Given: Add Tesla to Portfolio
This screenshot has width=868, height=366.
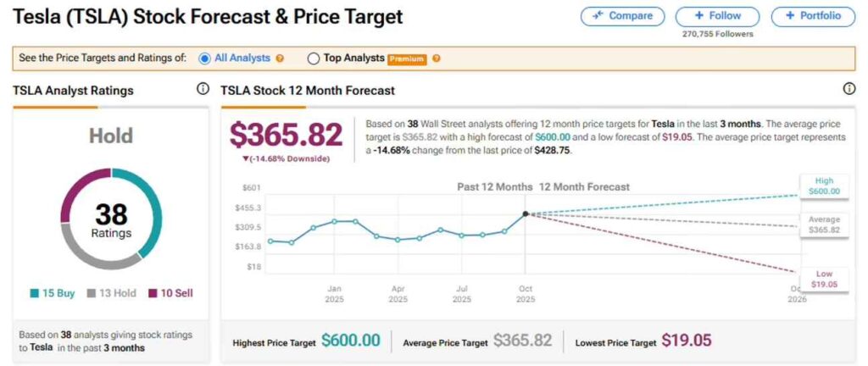Looking at the screenshot, I should click(814, 16).
